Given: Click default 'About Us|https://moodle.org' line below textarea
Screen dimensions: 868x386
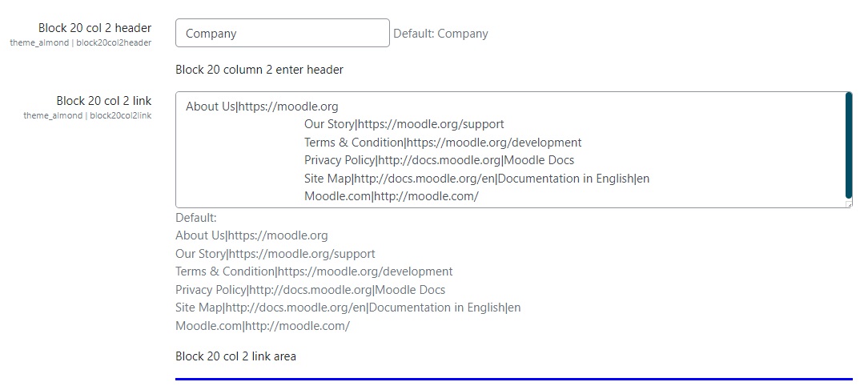Looking at the screenshot, I should click(x=251, y=236).
